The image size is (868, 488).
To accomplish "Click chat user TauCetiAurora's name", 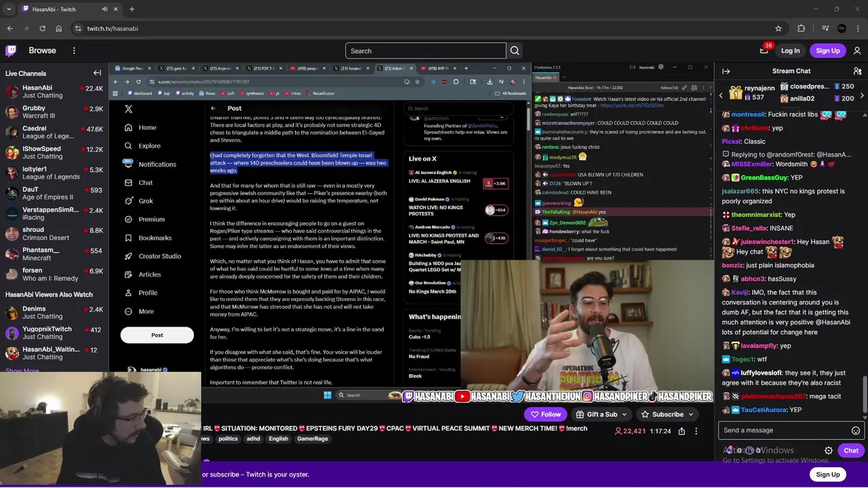I will pos(764,409).
